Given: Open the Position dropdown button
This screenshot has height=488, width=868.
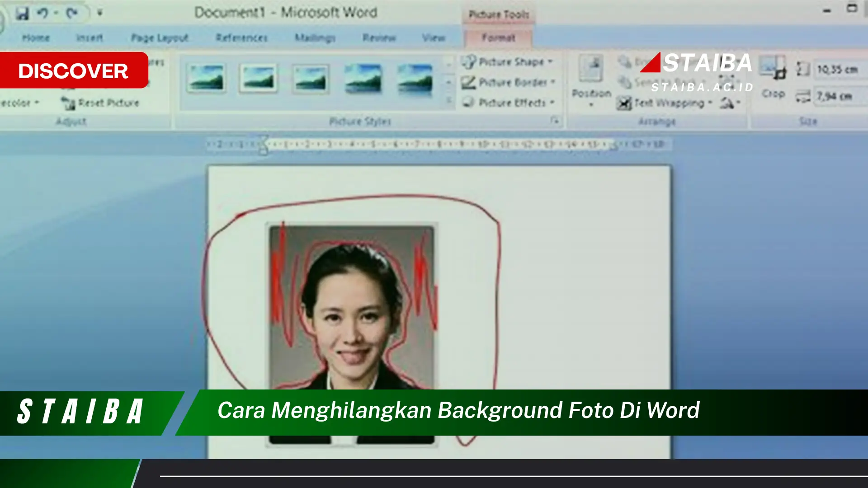Looking at the screenshot, I should (x=591, y=81).
